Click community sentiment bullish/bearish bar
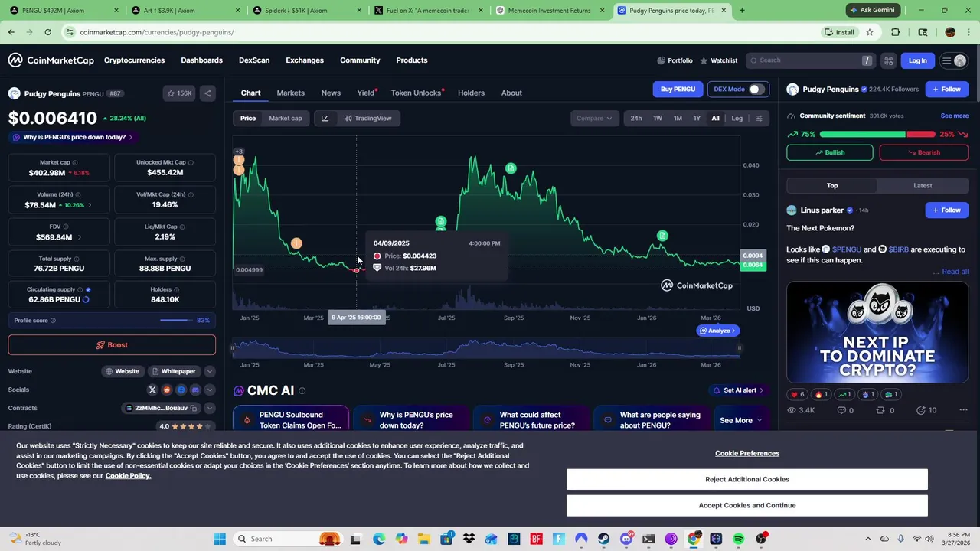Screen dimensions: 980x551 click(877, 134)
